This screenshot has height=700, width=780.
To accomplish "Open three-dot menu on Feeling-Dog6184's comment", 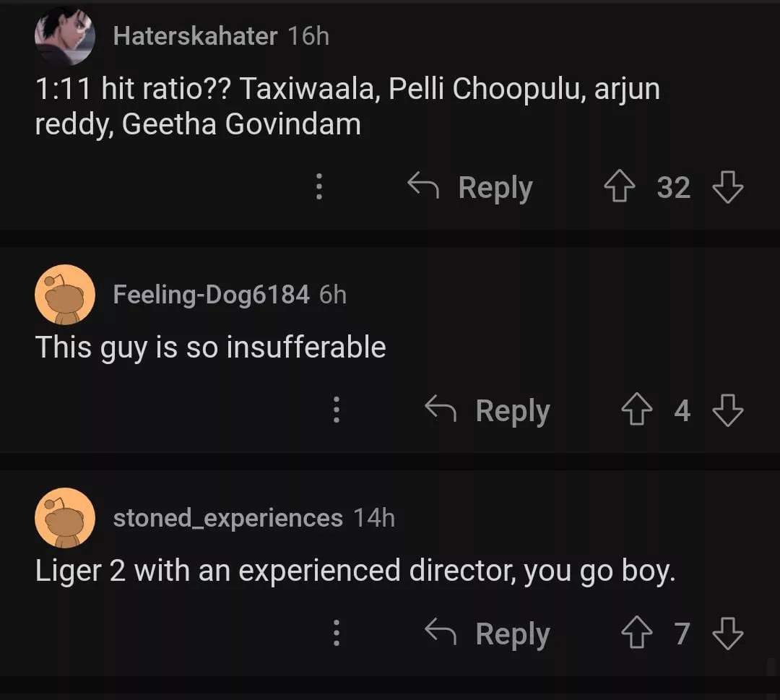I will click(x=336, y=411).
